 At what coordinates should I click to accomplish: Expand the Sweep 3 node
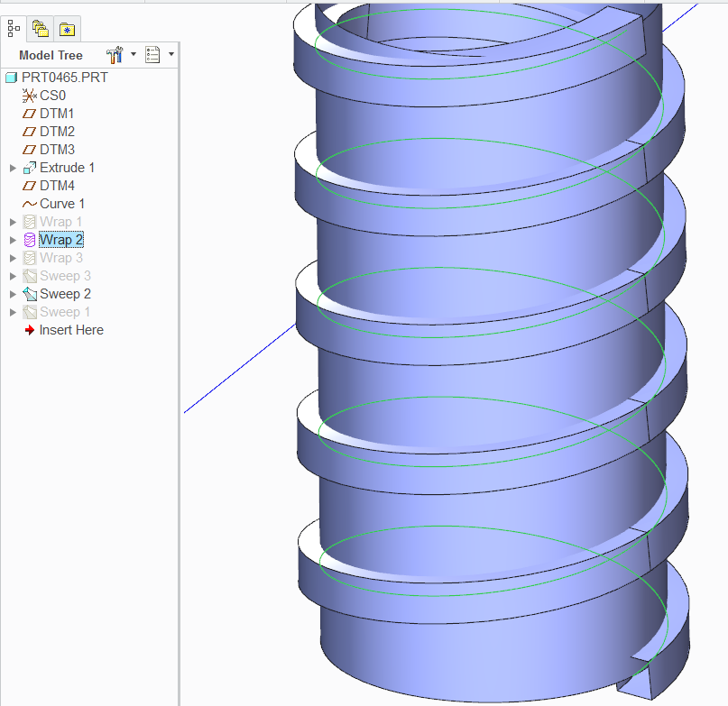pyautogui.click(x=13, y=276)
